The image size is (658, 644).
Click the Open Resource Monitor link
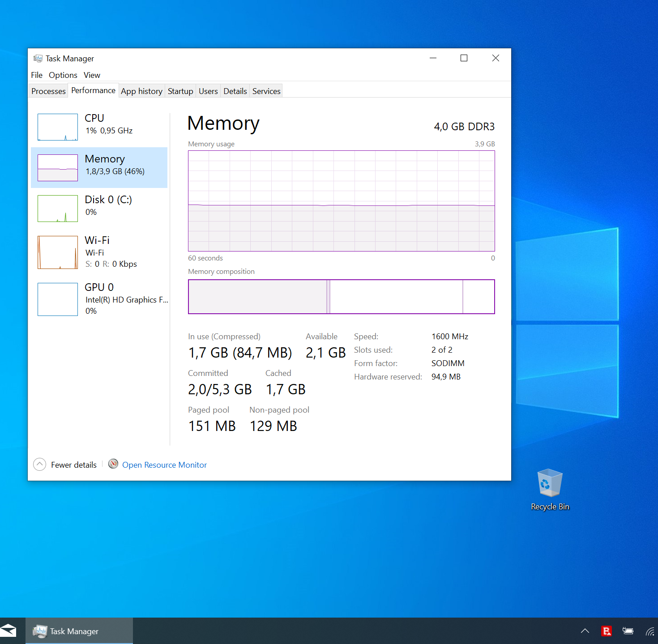164,465
